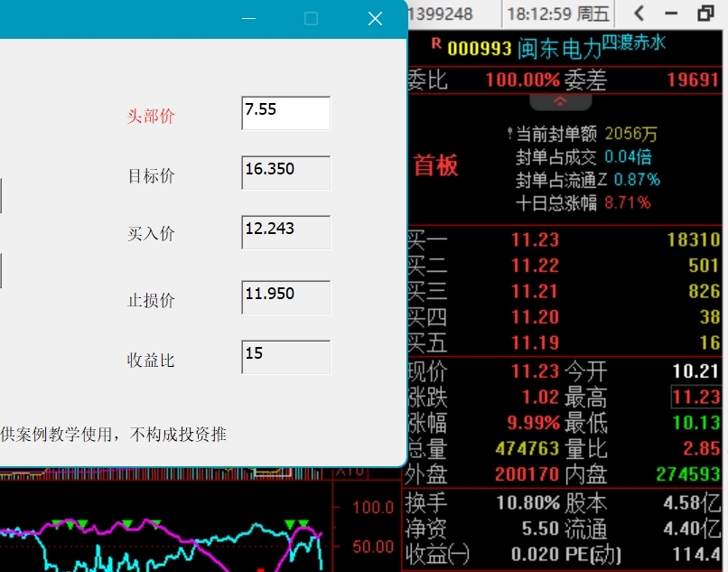Click 总量 value 474763
Viewport: 728px width, 572px height.
(x=527, y=449)
